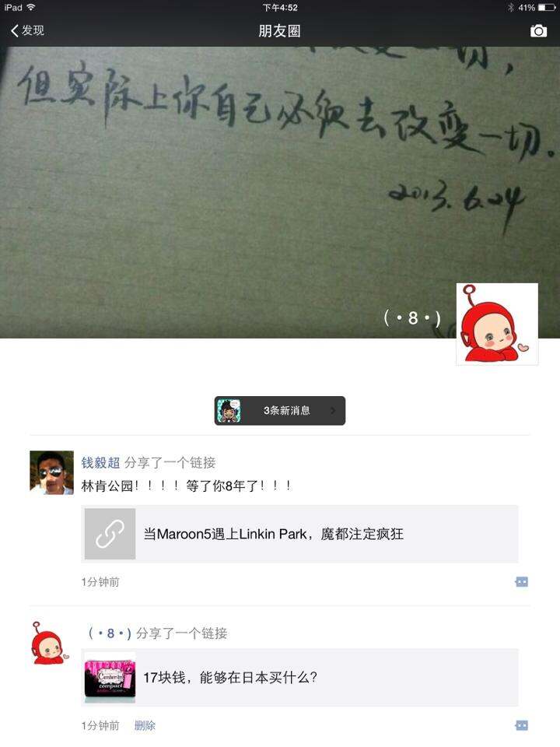560x747 pixels.
Task: Open the 17块钱 Japan shopping link
Action: point(299,678)
